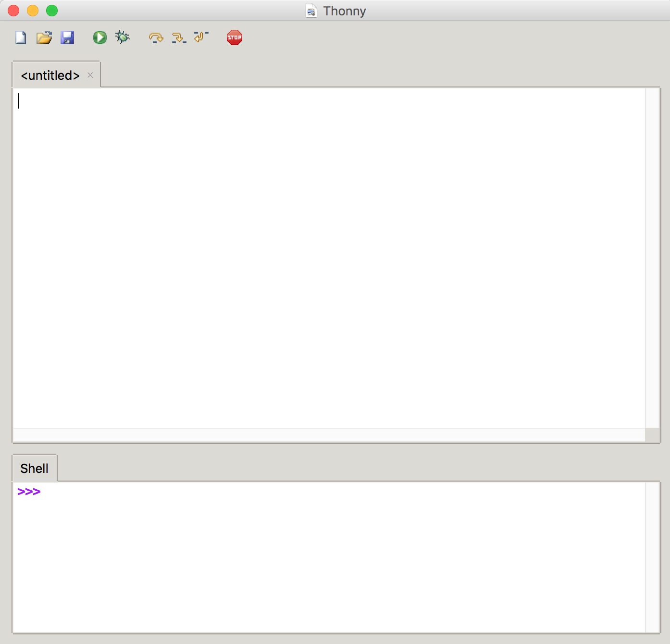This screenshot has height=644, width=670.
Task: Click the Step out debug icon
Action: point(201,37)
